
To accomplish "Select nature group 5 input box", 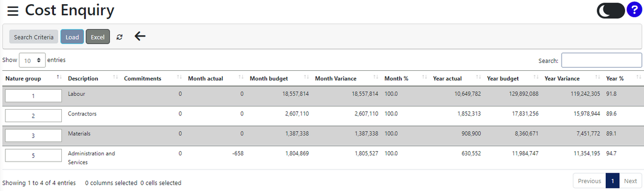I will point(34,156).
